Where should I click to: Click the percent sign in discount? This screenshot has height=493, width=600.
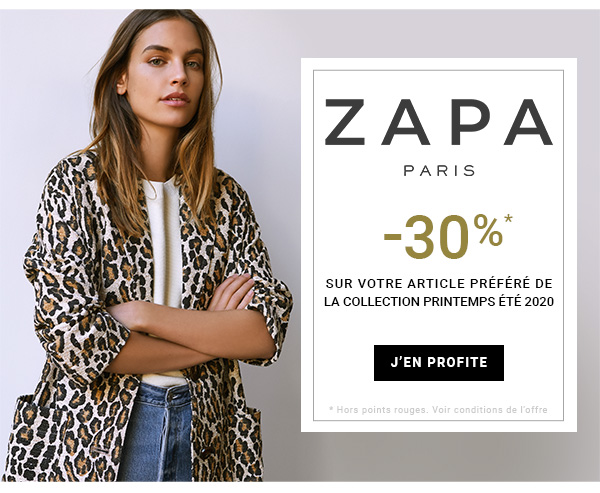click(x=488, y=230)
